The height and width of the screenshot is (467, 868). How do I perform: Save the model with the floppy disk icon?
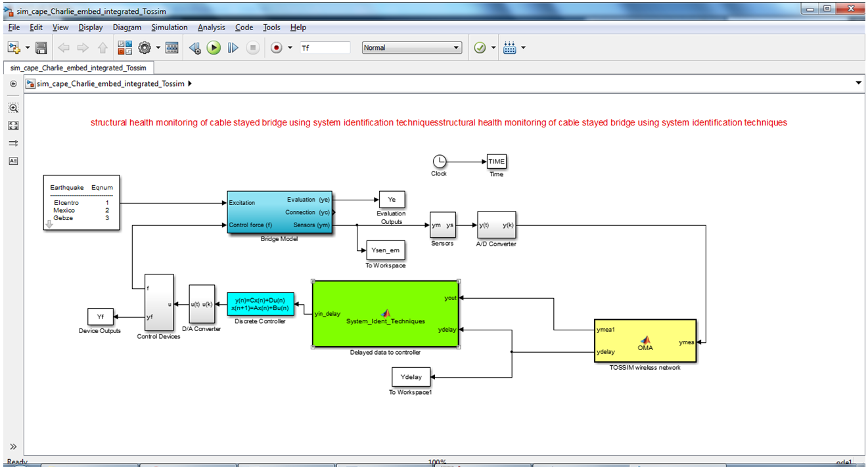[x=41, y=48]
